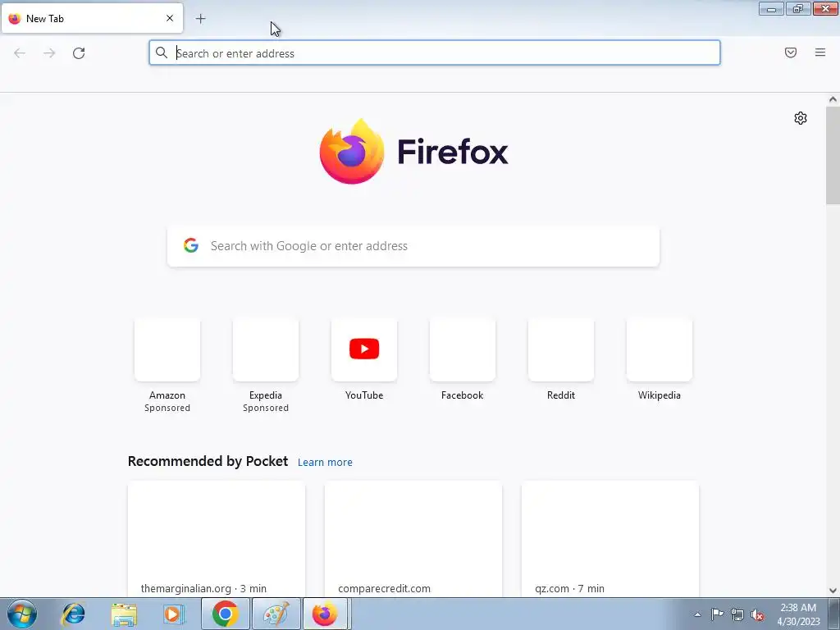
Task: Restore down the Firefox window
Action: click(x=798, y=8)
